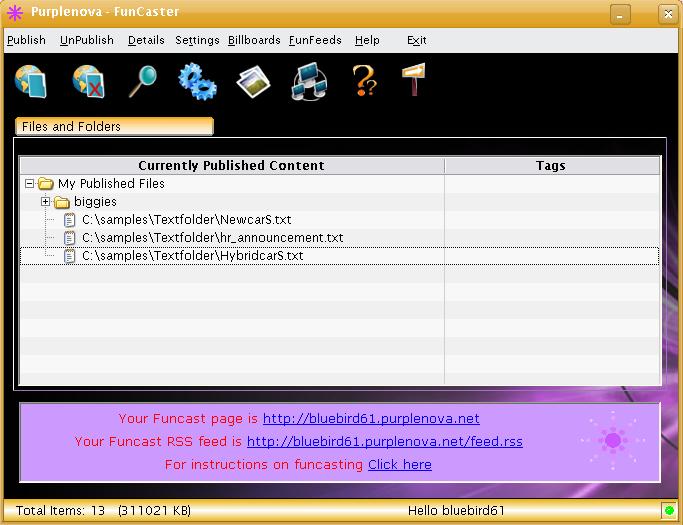Open the FunFeeds menu
The height and width of the screenshot is (525, 683).
tap(315, 40)
